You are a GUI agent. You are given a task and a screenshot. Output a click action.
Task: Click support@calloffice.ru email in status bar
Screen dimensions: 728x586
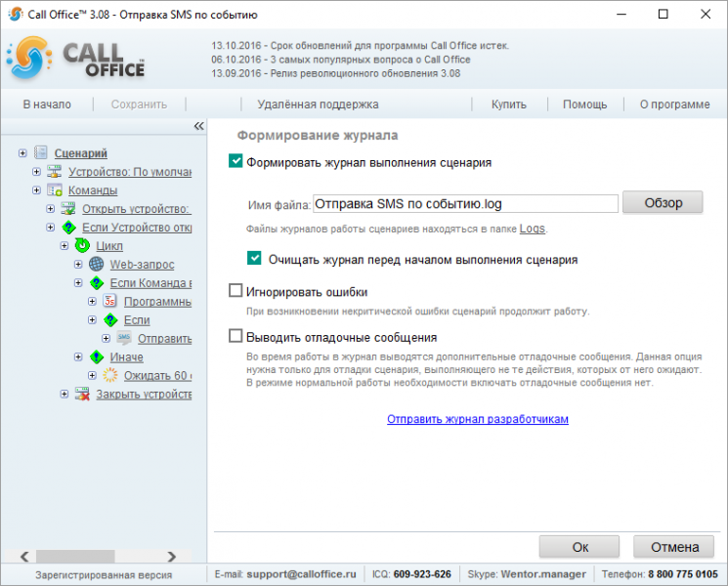click(x=301, y=574)
